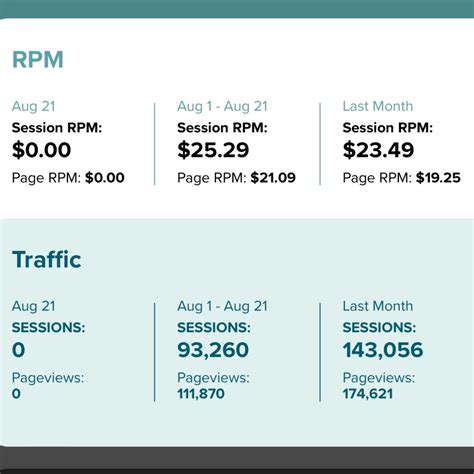Click Page RPM $21.09 figure

[273, 178]
